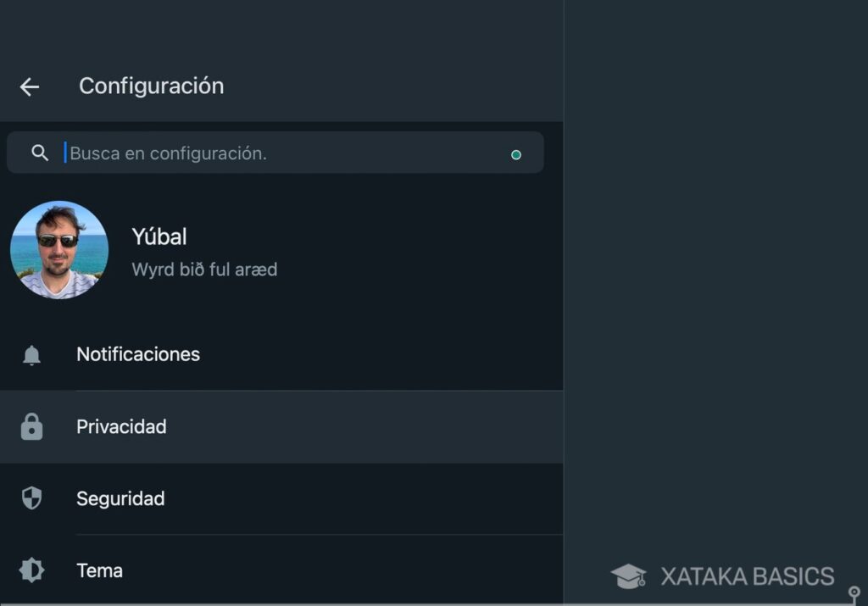
Task: Click the Configuración header title
Action: tap(151, 86)
